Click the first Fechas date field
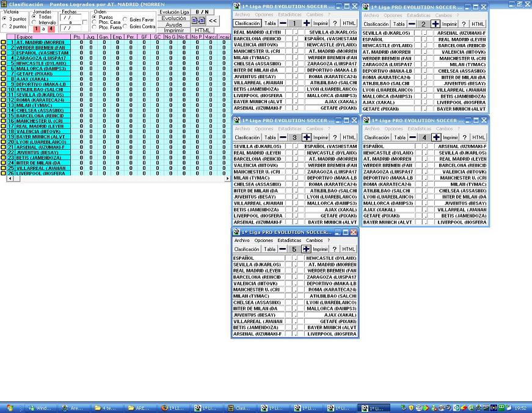Viewport: 532px width, 413px height. click(71, 17)
